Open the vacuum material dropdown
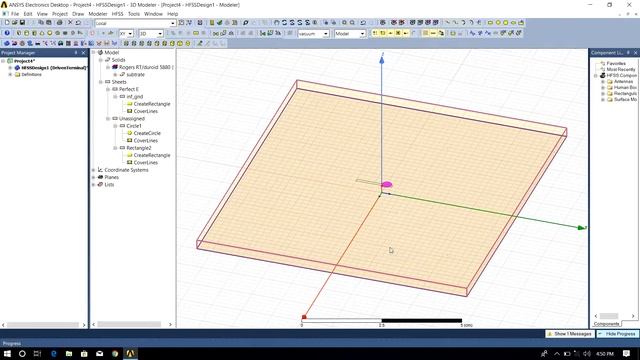 [x=313, y=33]
